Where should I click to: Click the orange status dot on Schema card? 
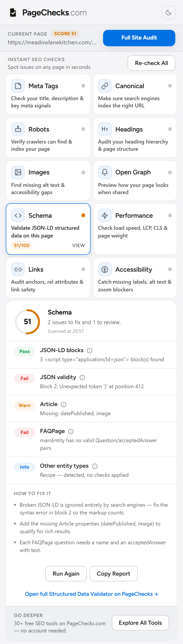tap(83, 215)
